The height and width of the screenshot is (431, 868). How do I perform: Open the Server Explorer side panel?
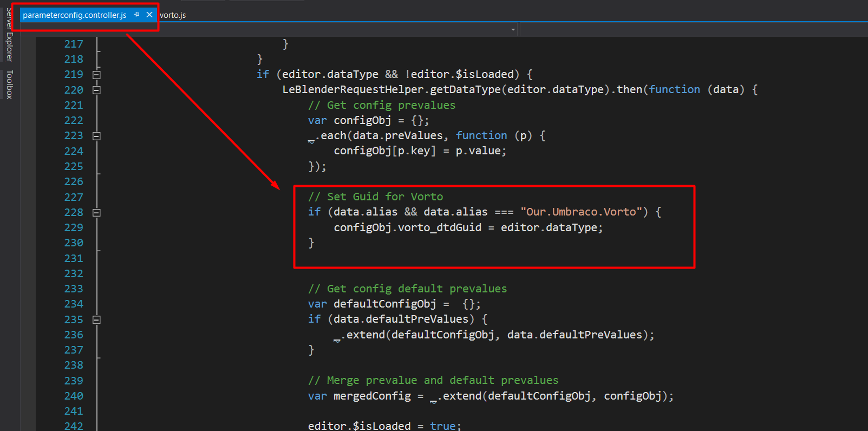9,34
